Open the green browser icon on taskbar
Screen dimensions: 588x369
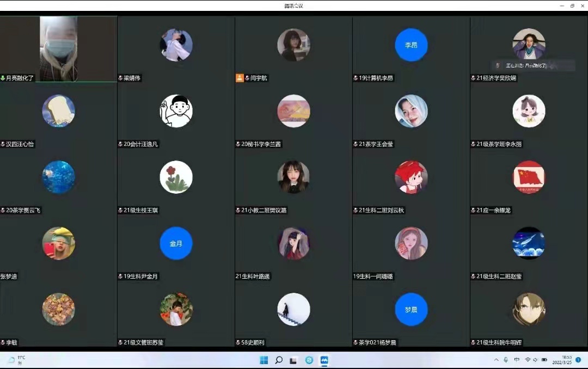pos(309,360)
